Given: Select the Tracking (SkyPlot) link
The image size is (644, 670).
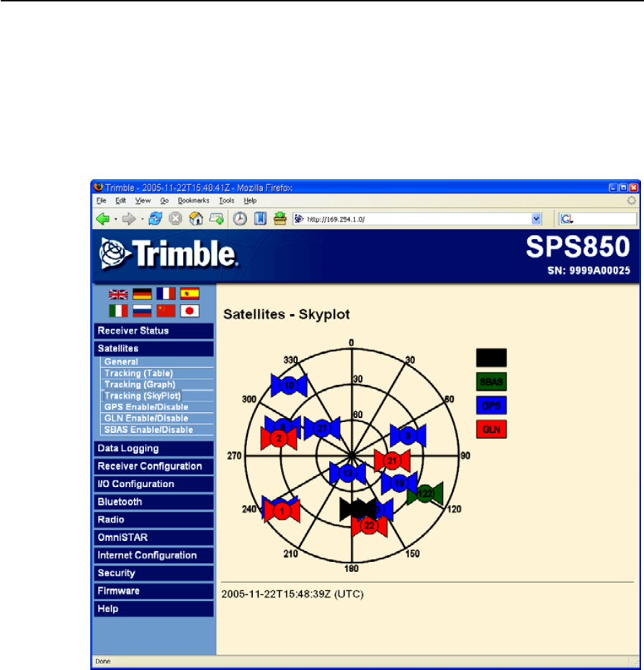Looking at the screenshot, I should click(143, 396).
